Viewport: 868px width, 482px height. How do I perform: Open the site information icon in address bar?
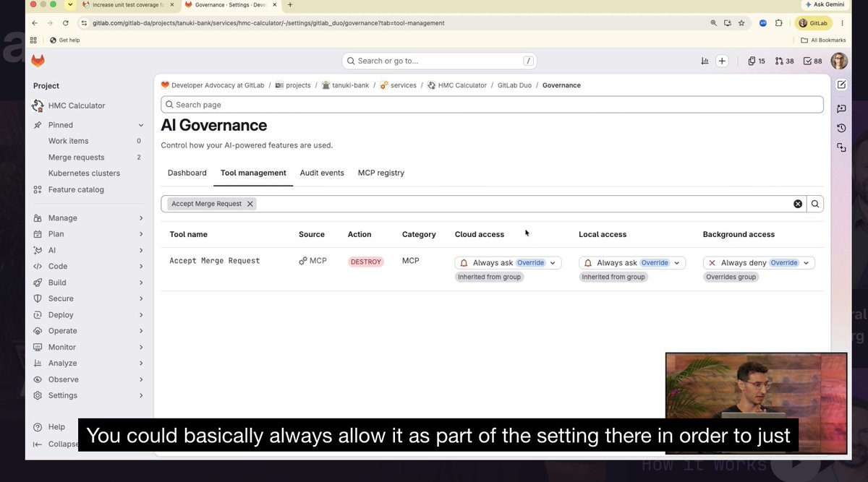[x=85, y=23]
